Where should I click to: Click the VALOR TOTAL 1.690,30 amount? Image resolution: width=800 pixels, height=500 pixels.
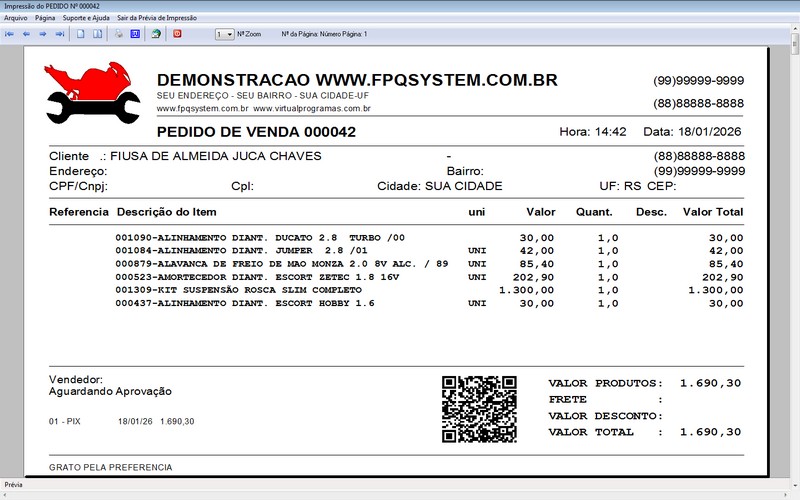[710, 432]
